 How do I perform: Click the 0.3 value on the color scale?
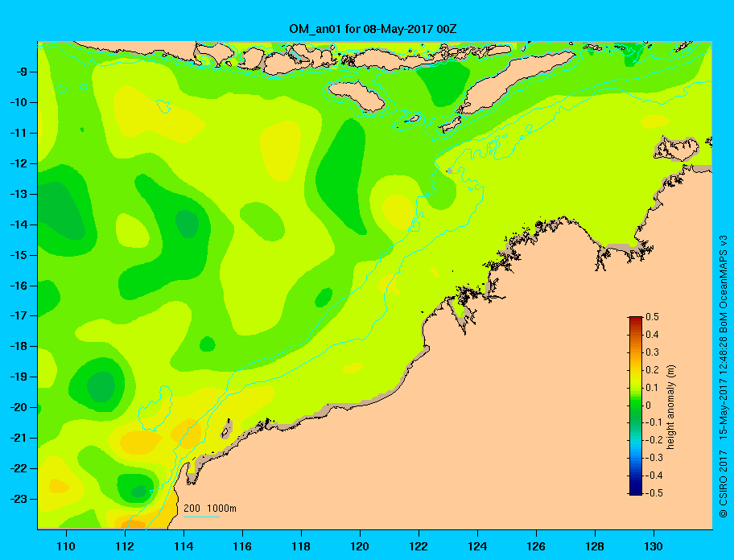(652, 352)
